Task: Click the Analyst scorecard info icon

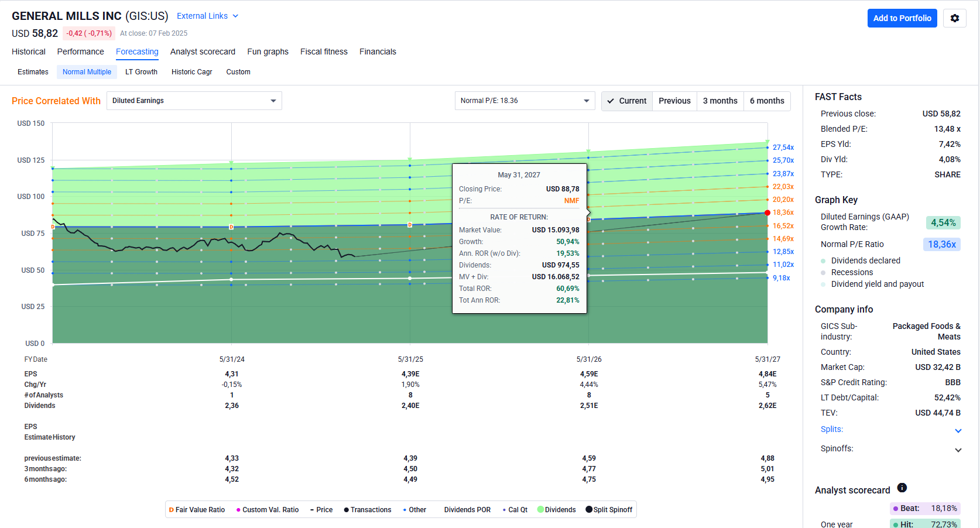Action: [x=902, y=488]
